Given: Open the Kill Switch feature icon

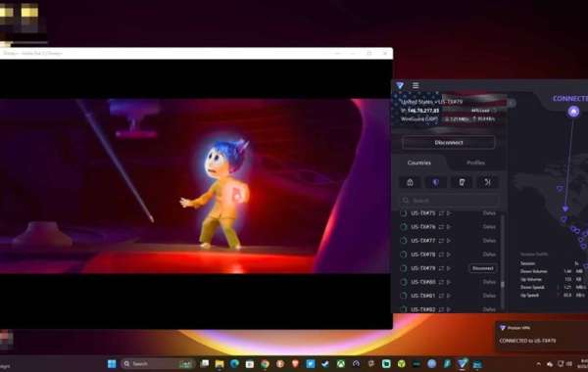Looking at the screenshot, I should (462, 182).
